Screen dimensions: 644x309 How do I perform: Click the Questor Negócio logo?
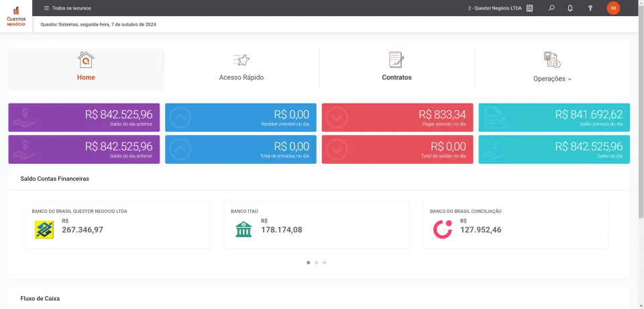pos(16,17)
